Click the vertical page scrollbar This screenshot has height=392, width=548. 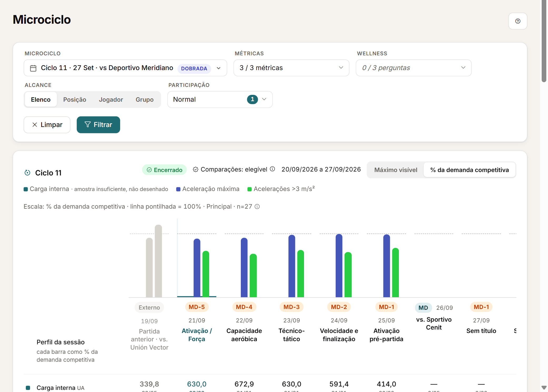[x=544, y=41]
